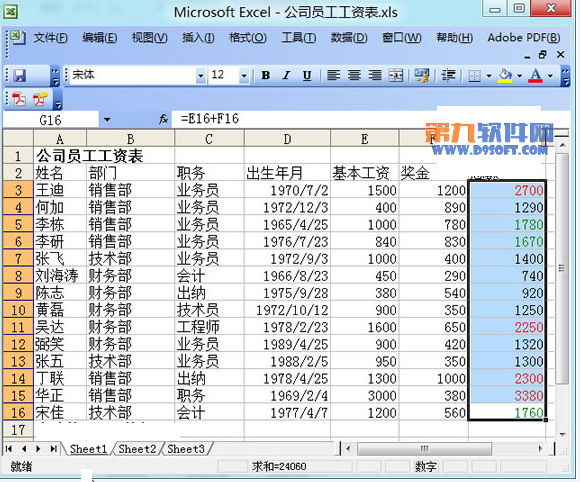Click the Save icon in toolbar

19,75
